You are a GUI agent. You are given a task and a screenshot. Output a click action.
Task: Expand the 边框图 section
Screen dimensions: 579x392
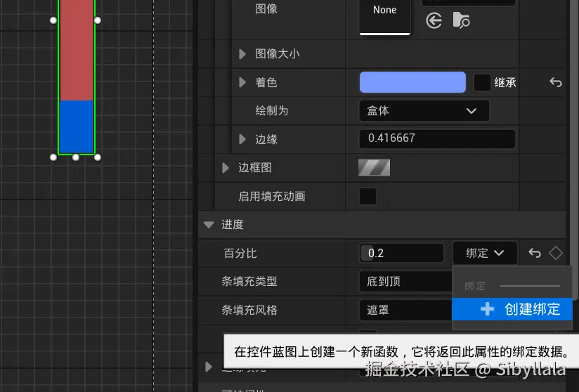tap(226, 168)
